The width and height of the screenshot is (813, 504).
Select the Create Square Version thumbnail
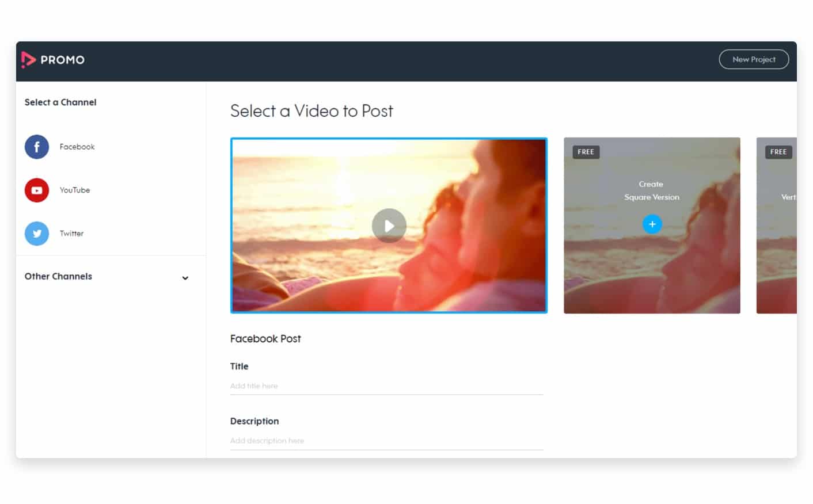(x=652, y=226)
